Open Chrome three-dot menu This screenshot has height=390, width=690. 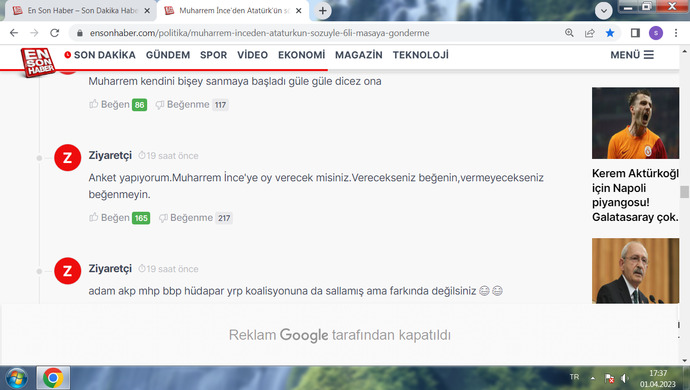click(676, 33)
